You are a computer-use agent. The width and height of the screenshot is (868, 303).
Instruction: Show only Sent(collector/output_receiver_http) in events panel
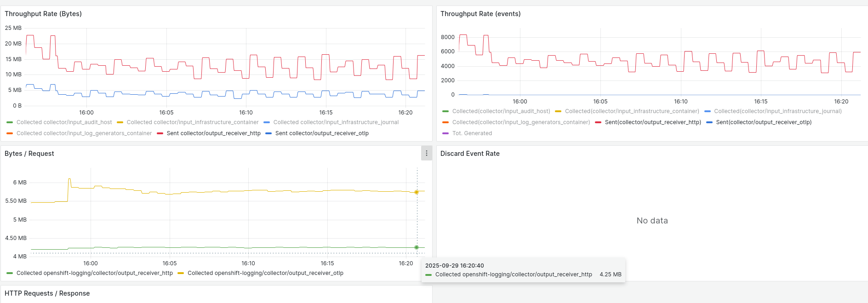pos(653,122)
